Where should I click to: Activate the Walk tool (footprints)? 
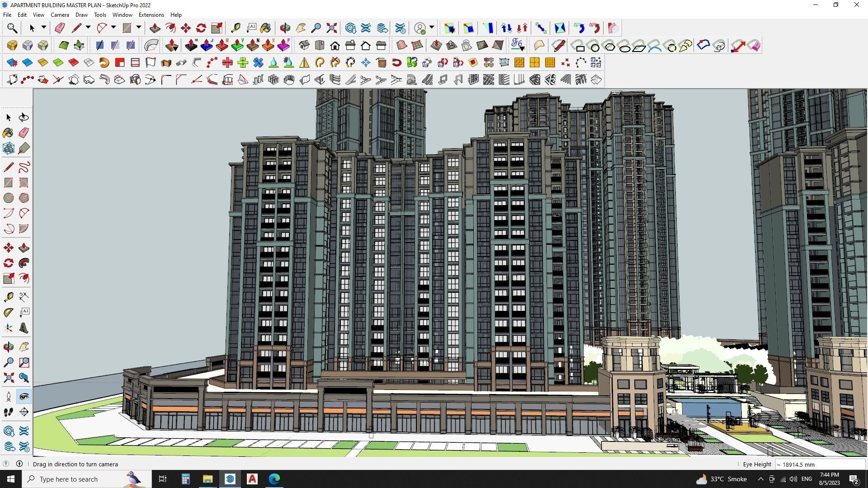[9, 412]
